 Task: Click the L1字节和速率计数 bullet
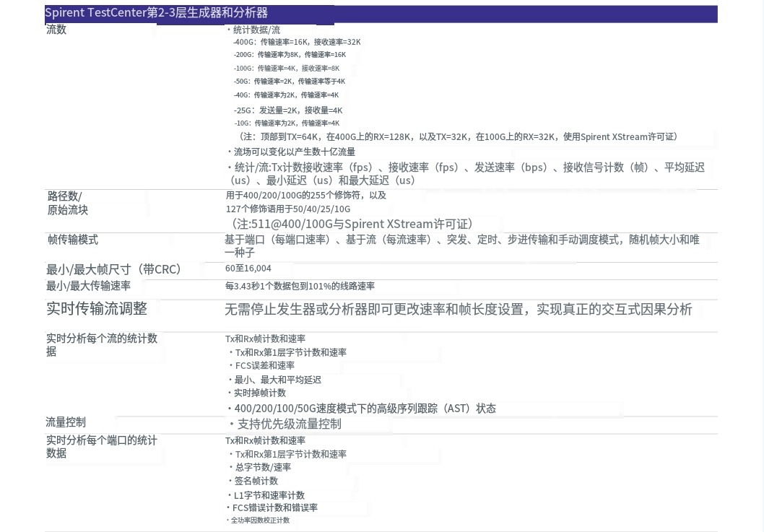point(269,495)
